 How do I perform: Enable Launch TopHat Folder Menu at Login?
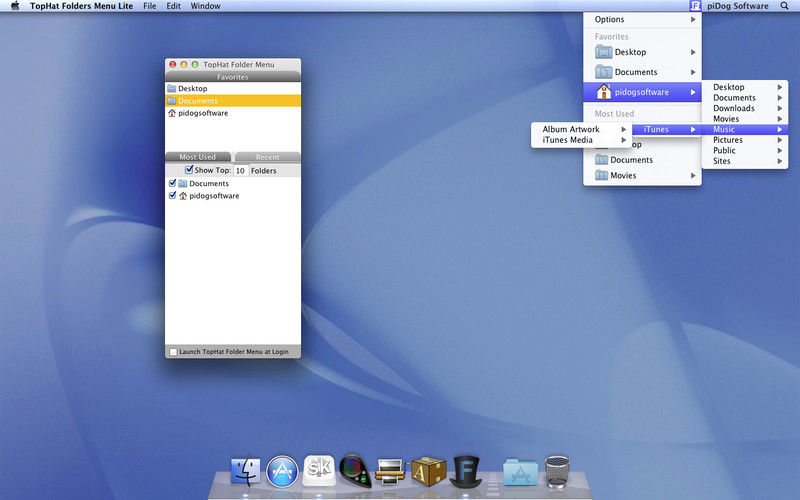coord(173,352)
